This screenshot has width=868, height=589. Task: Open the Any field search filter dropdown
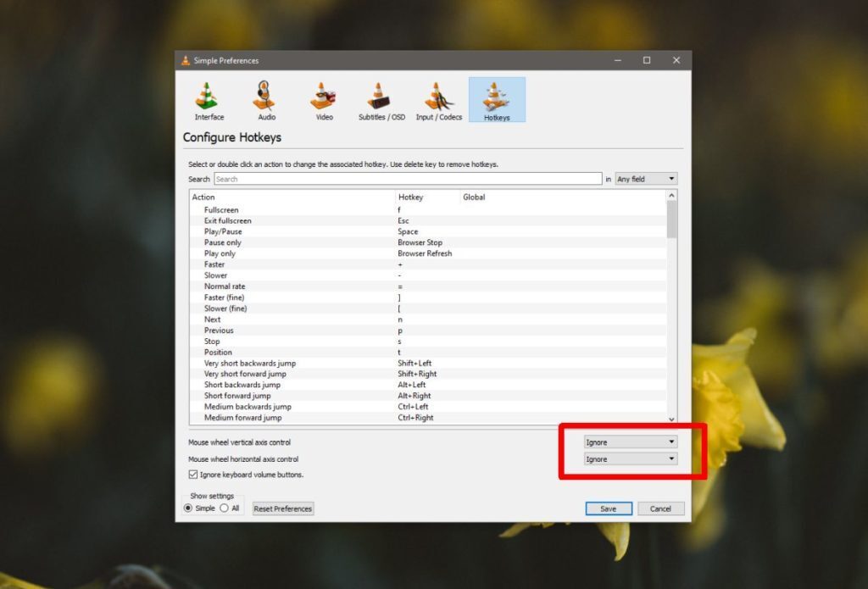coord(646,178)
